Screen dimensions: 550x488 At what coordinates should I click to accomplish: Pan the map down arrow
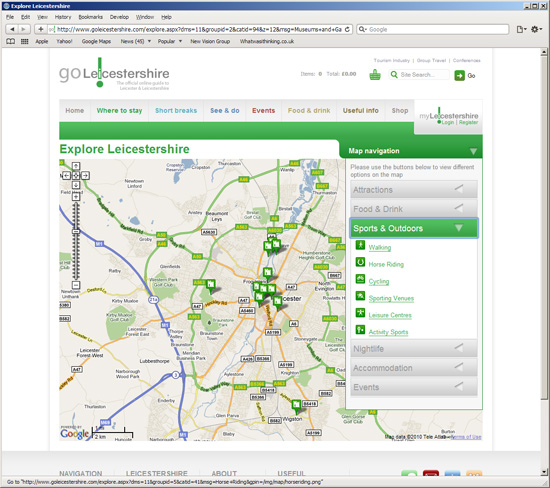coord(76,185)
